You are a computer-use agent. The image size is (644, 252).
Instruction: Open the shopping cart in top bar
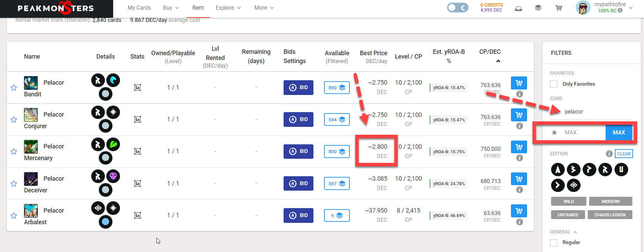pos(559,8)
